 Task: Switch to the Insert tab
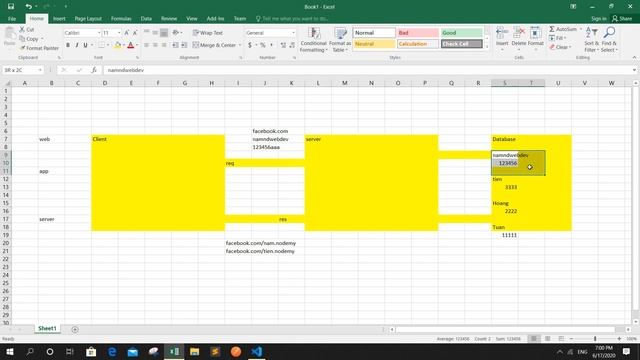click(59, 19)
